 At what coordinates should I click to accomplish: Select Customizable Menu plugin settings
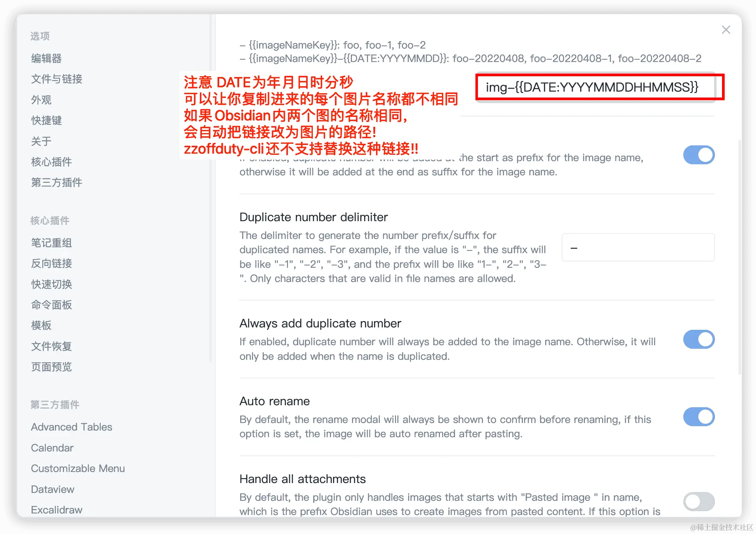(78, 468)
